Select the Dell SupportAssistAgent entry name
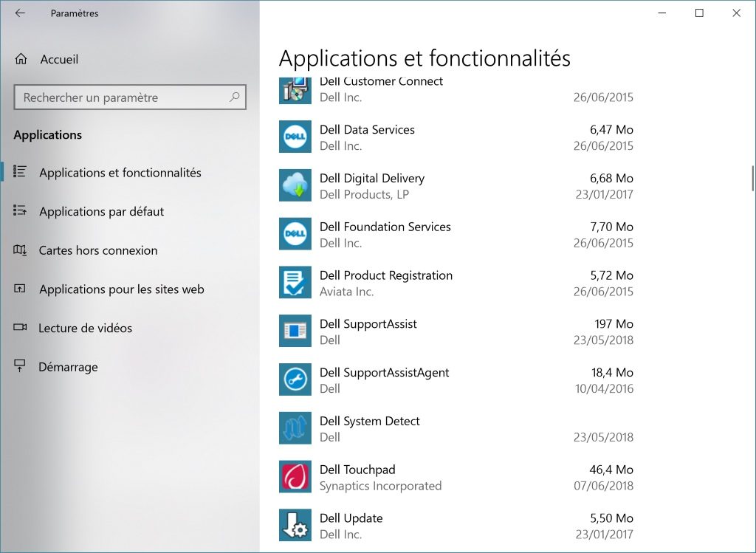This screenshot has width=756, height=553. tap(384, 373)
